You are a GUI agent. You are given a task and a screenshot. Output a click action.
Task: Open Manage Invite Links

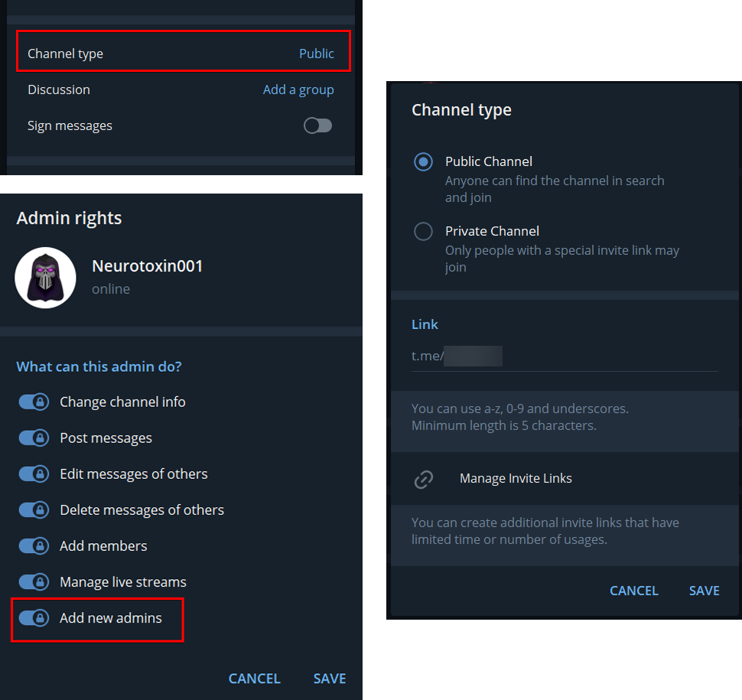click(x=516, y=478)
